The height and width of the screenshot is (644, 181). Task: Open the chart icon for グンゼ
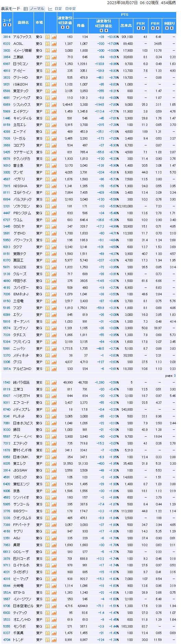pos(54,172)
